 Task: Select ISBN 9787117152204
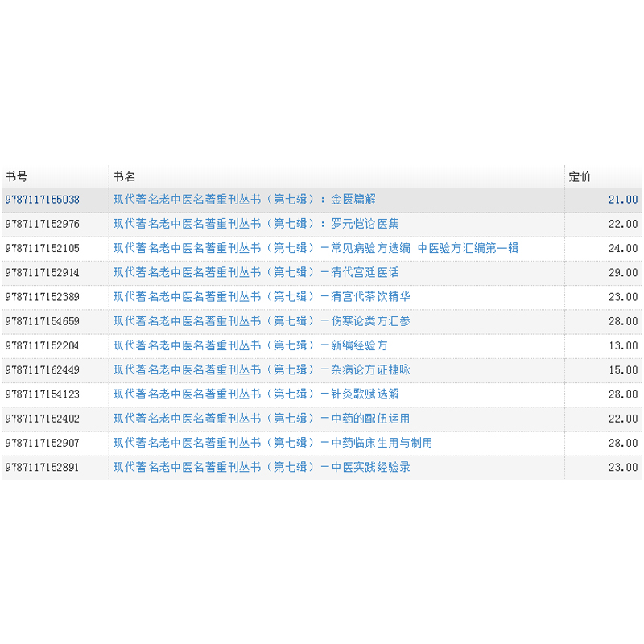click(x=43, y=345)
